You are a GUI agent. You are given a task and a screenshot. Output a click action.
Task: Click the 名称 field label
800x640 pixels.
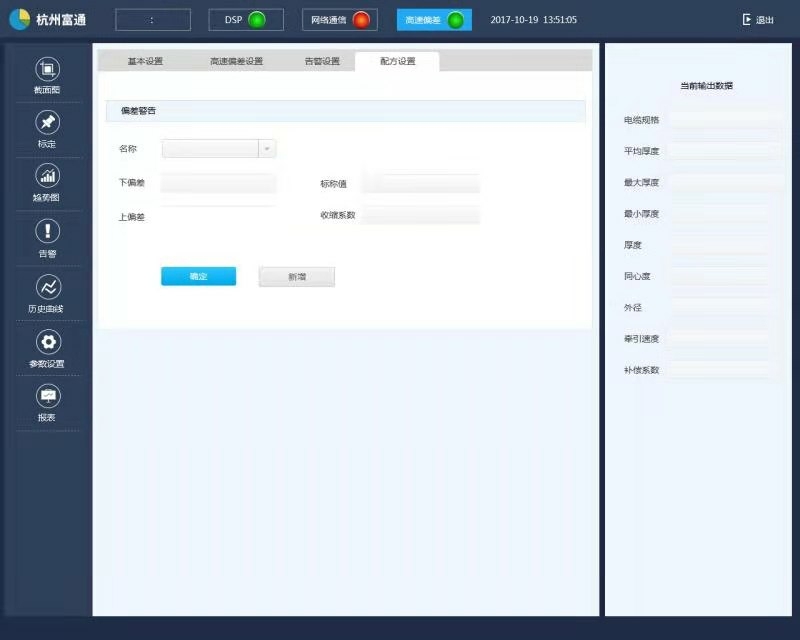tap(128, 149)
